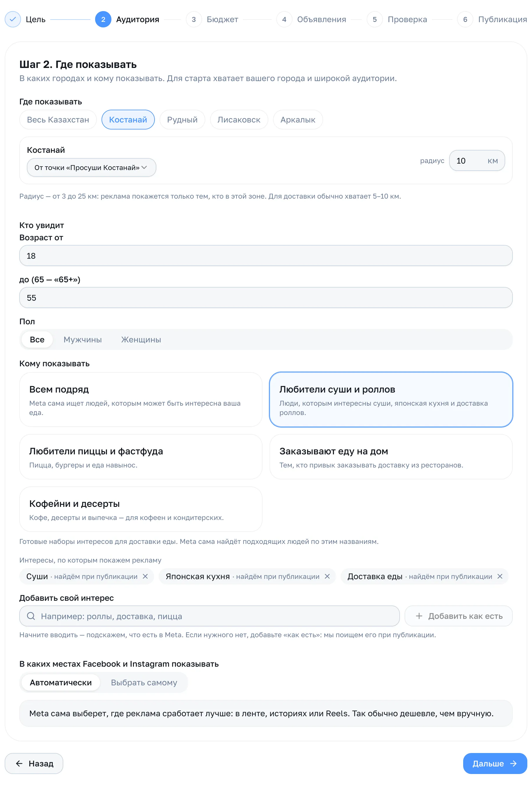The image size is (532, 788).
Task: Remove the Доставка еды interest tag
Action: [500, 577]
